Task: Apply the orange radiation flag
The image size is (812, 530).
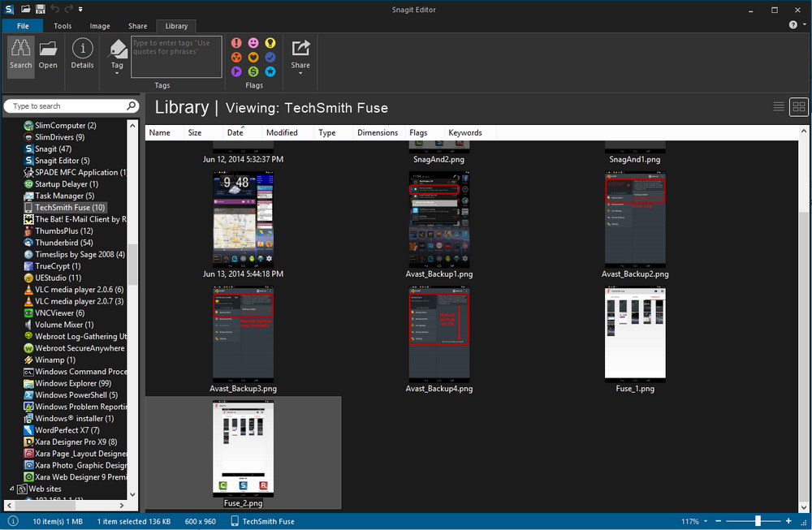Action: click(x=236, y=58)
